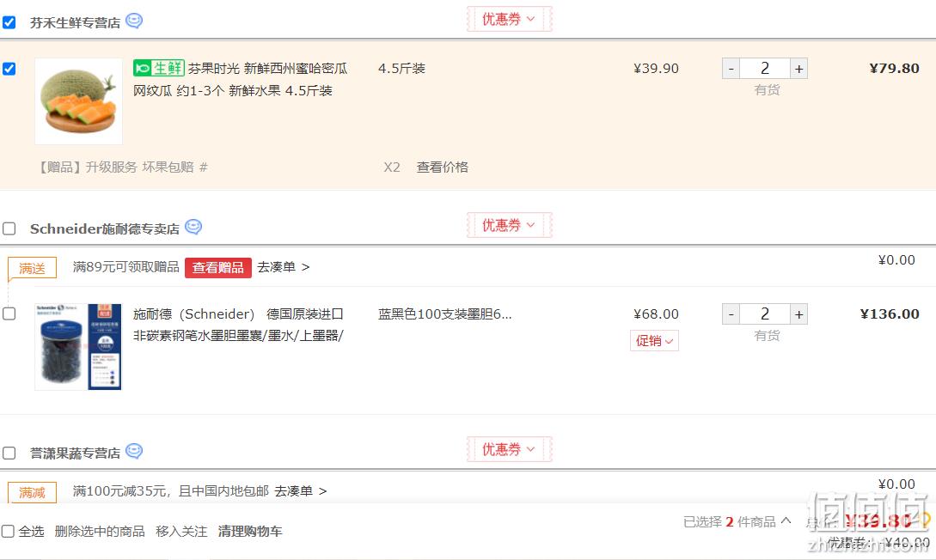
Task: Click 删除选中的商品 link
Action: [100, 532]
